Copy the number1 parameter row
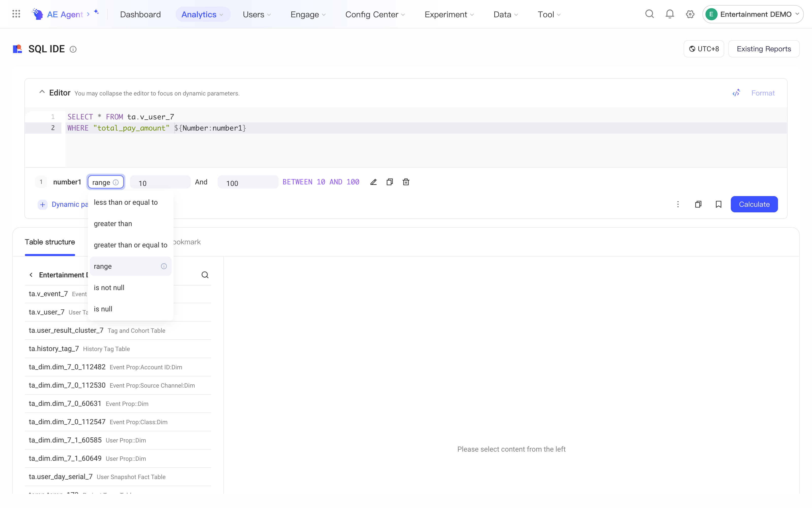Viewport: 812px width, 508px height. 390,182
